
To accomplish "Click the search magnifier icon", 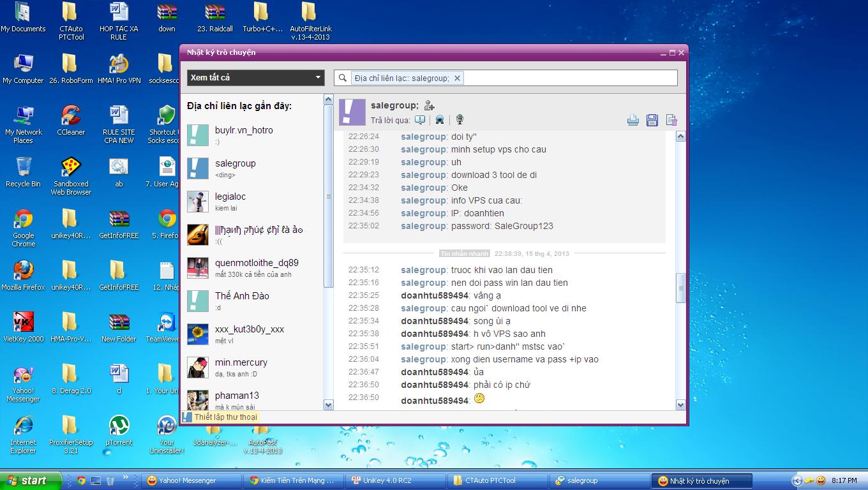I will [x=343, y=78].
